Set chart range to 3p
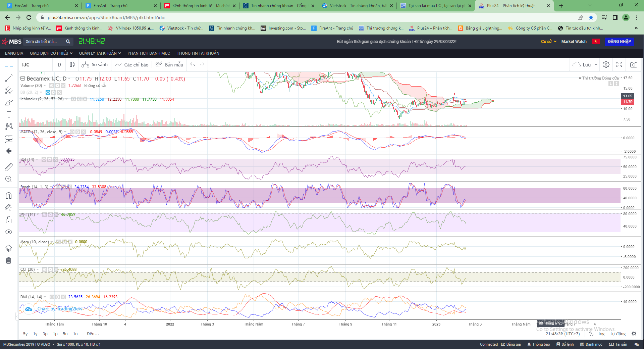Screen dimensions: 644x349 45,334
